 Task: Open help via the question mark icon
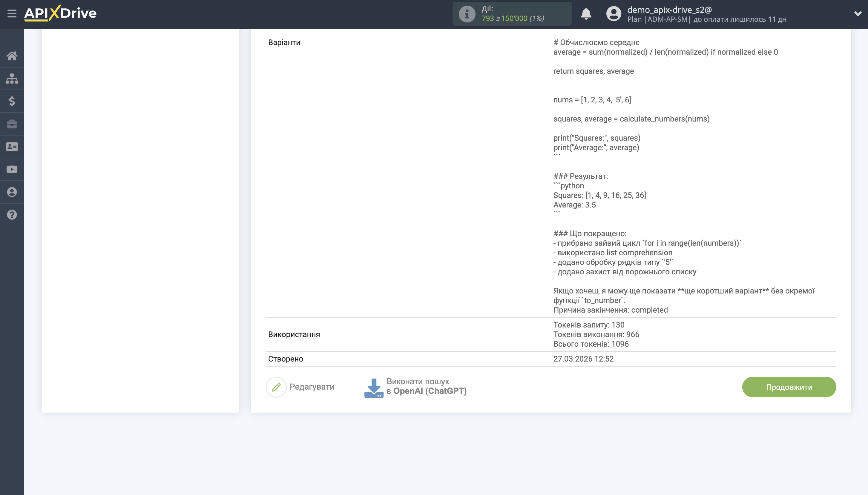(12, 215)
